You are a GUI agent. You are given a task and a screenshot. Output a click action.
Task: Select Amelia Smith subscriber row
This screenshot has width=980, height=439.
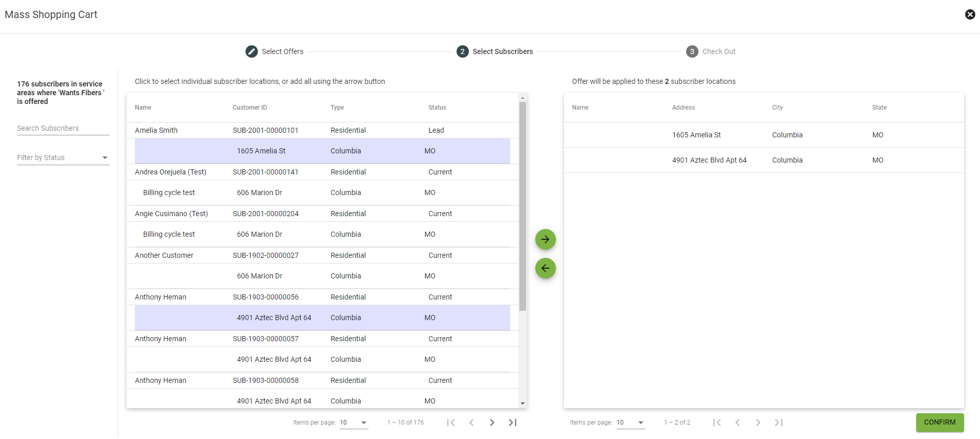[x=322, y=130]
